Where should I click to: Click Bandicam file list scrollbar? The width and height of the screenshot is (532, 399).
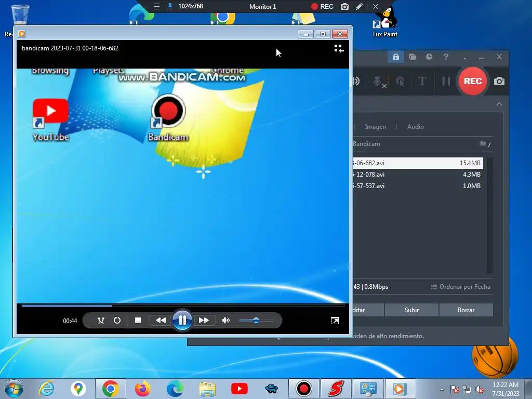pos(489,215)
